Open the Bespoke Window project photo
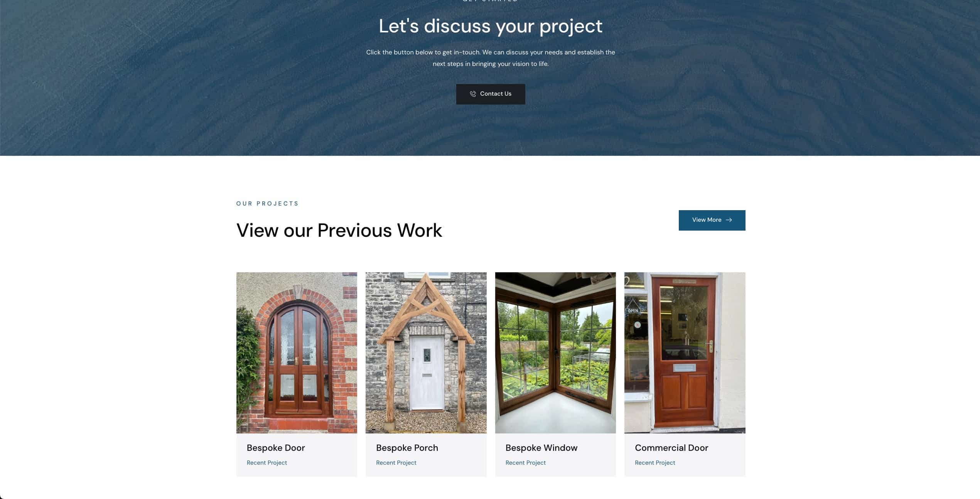 click(555, 353)
